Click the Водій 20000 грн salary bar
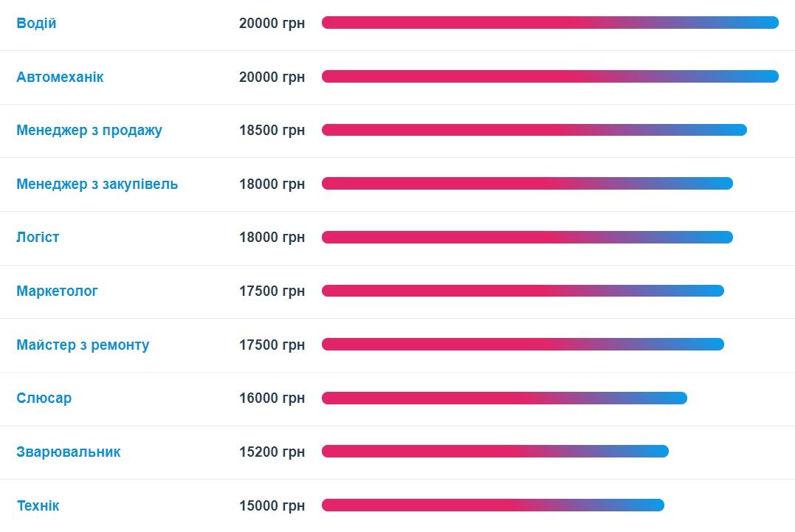 pyautogui.click(x=550, y=23)
